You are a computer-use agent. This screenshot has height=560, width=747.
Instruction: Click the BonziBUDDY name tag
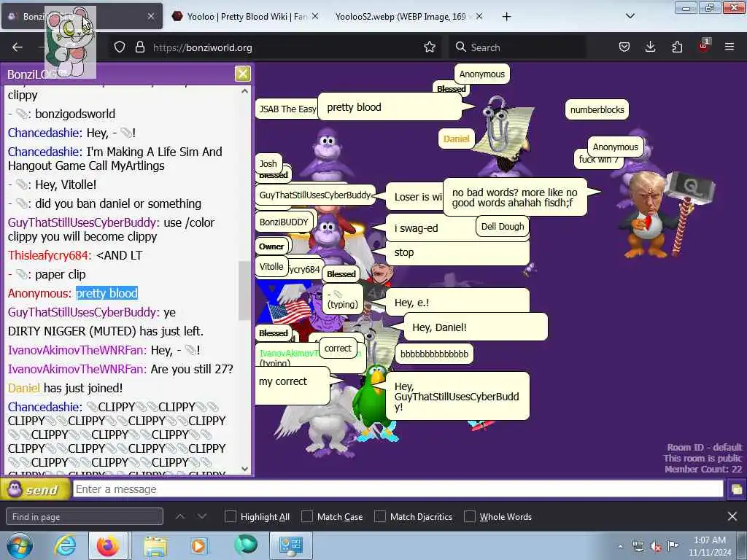[x=284, y=222]
